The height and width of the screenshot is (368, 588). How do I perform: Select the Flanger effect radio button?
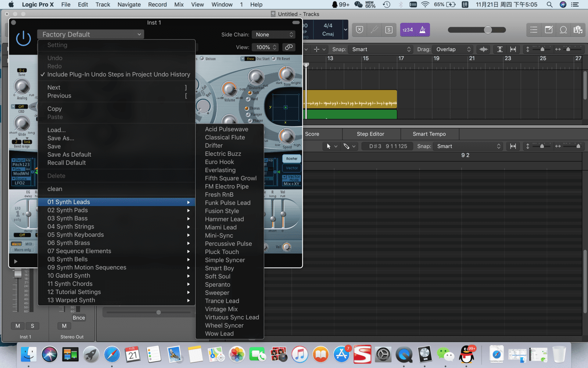pos(248,114)
